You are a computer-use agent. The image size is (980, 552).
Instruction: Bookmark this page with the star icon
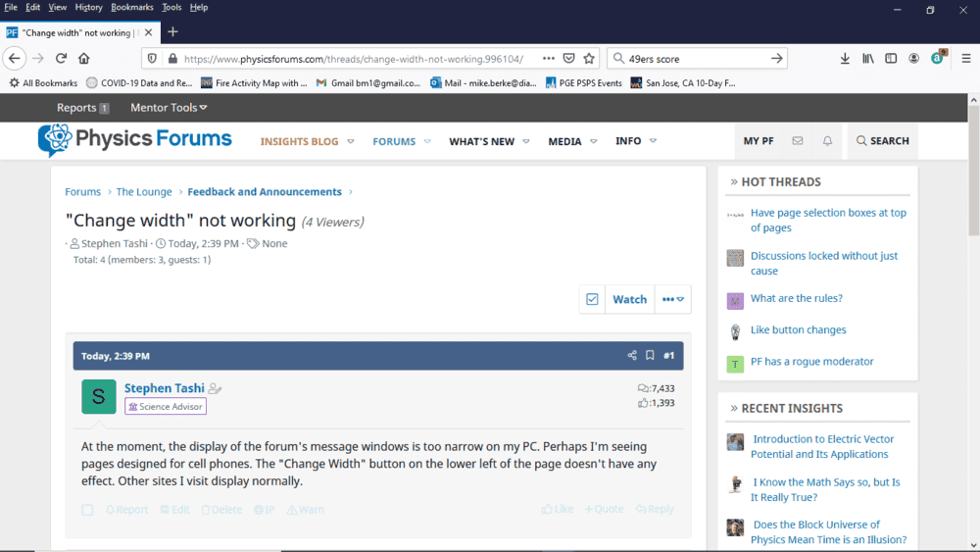589,59
